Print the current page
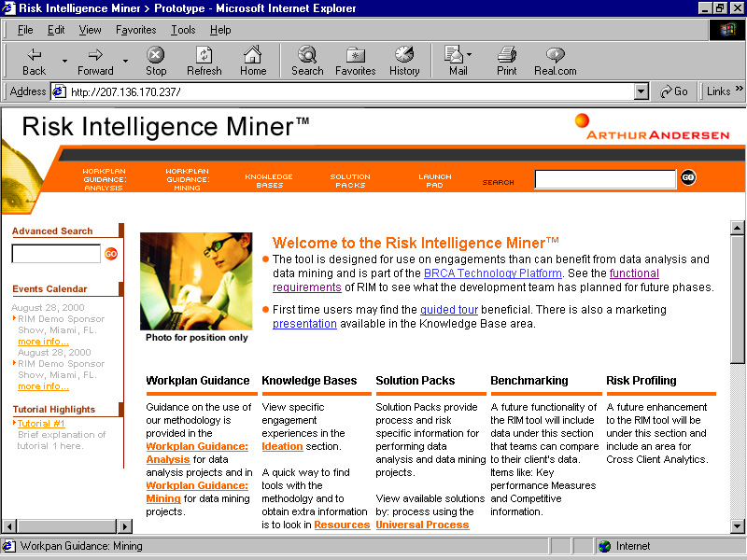747x560 pixels. tap(506, 62)
